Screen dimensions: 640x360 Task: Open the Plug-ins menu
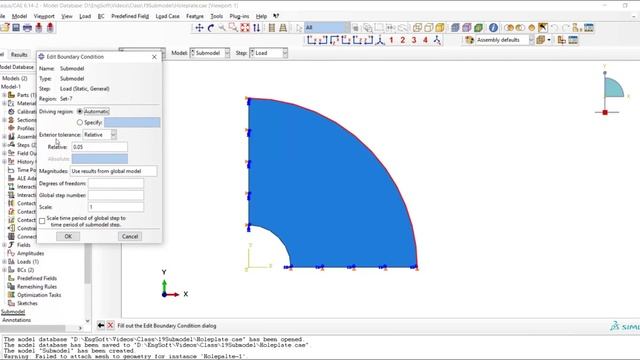[x=239, y=16]
